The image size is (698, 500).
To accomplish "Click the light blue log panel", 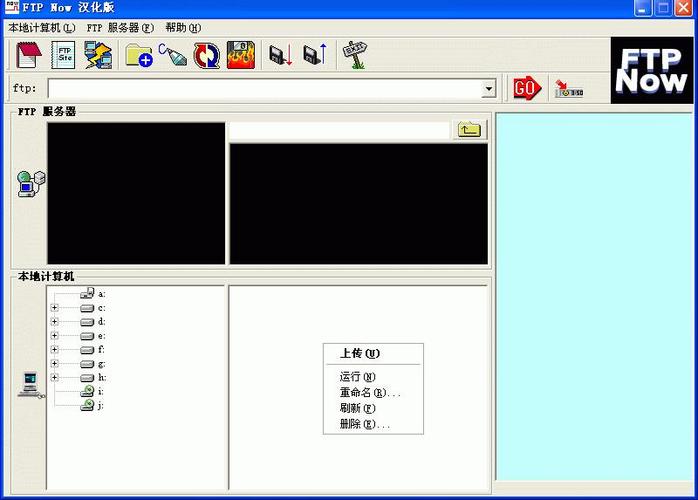I will point(594,297).
